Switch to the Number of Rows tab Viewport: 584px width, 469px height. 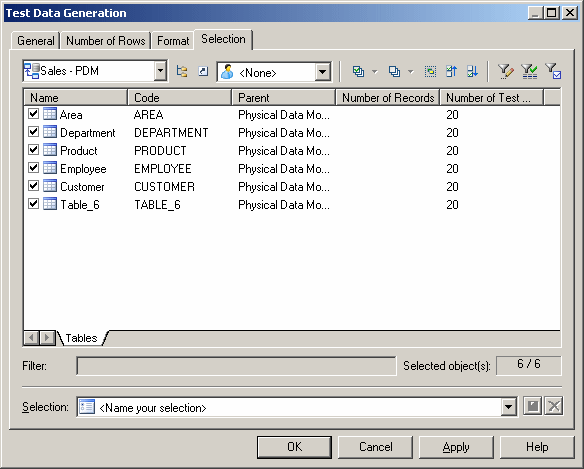[106, 41]
